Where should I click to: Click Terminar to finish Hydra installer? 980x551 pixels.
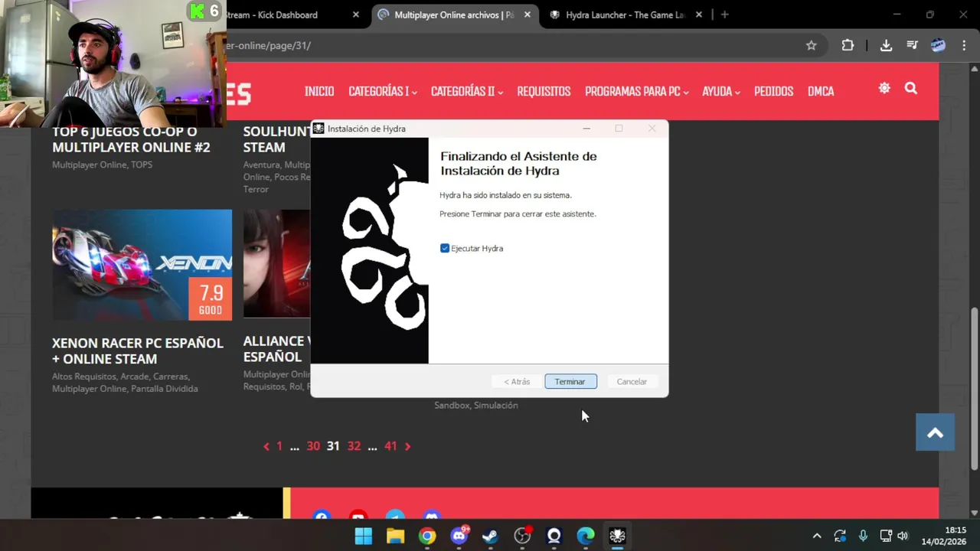[x=570, y=381]
